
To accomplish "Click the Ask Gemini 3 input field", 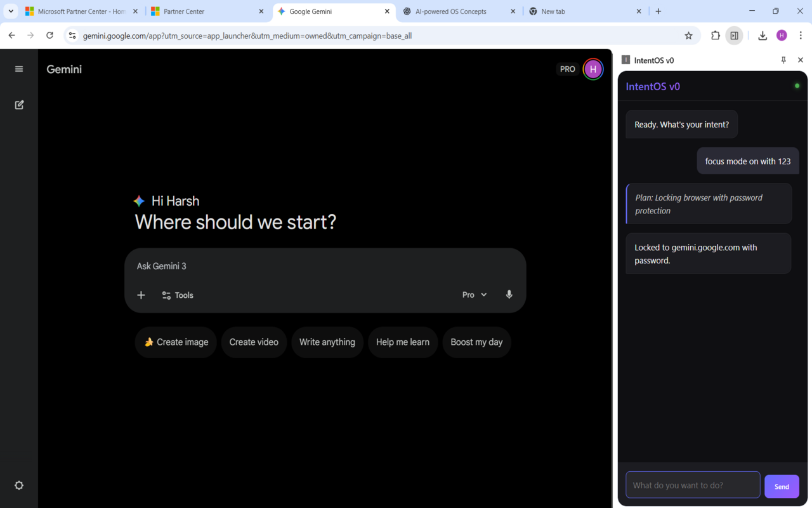I will point(325,266).
